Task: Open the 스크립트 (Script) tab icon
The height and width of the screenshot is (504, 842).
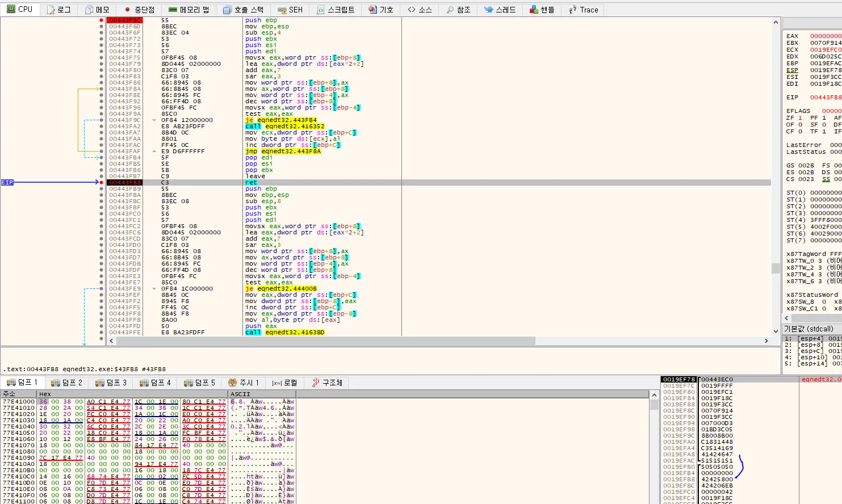Action: 321,10
